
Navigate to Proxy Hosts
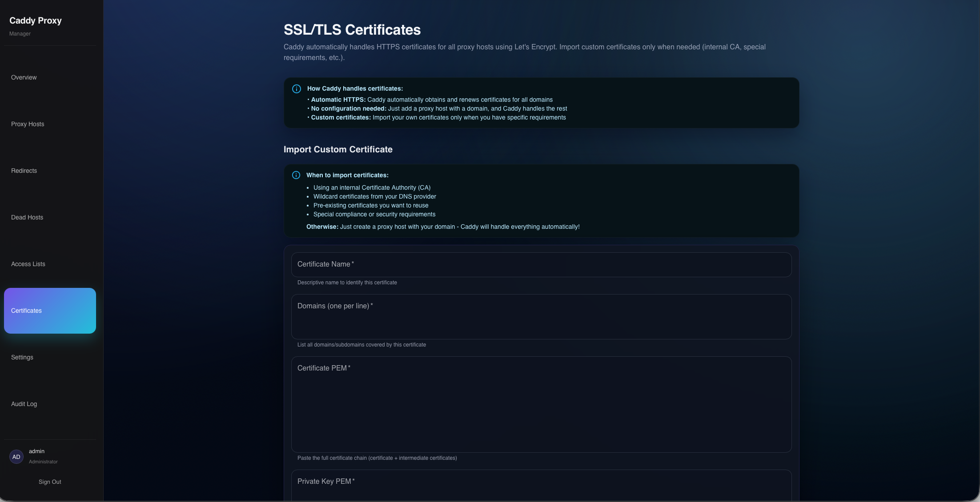pyautogui.click(x=28, y=124)
